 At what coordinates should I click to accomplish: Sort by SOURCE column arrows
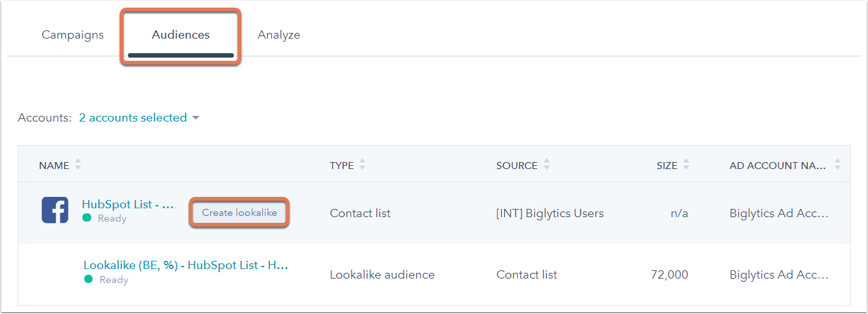tap(546, 165)
